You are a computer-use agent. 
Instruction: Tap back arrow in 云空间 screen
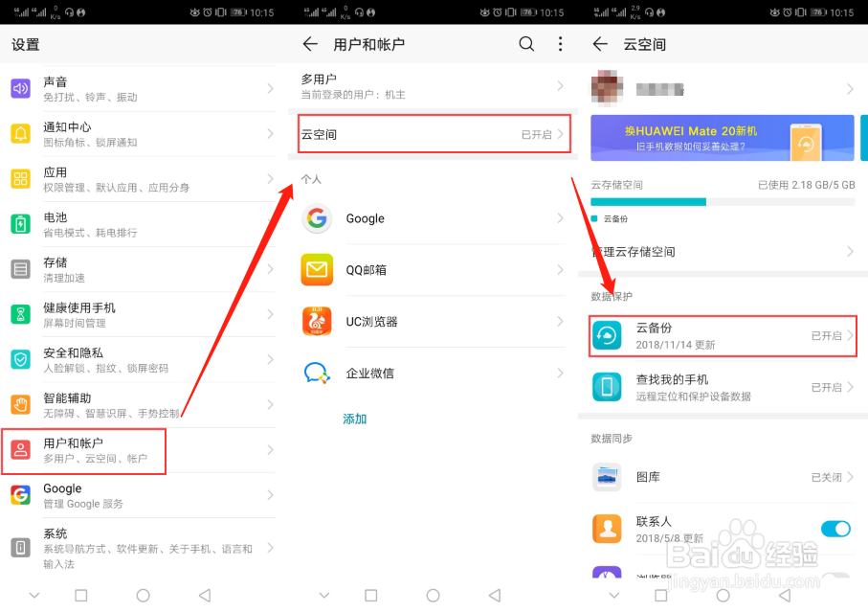(601, 44)
